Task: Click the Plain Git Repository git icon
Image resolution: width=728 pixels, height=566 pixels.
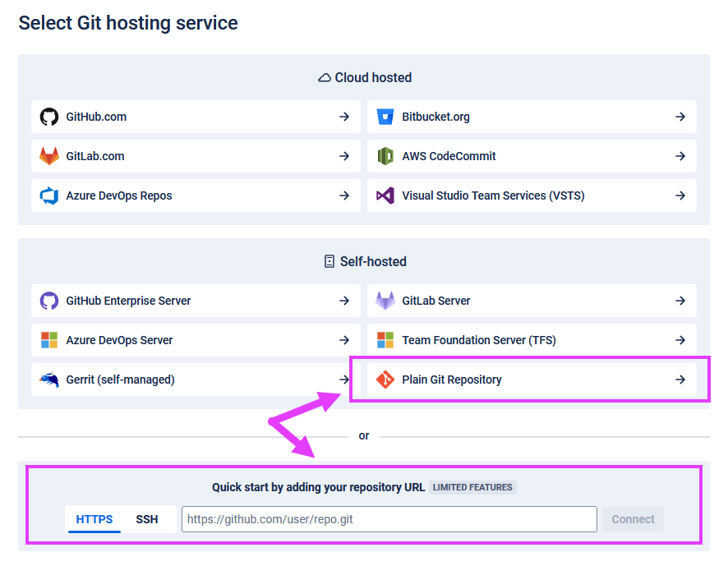Action: pos(385,380)
